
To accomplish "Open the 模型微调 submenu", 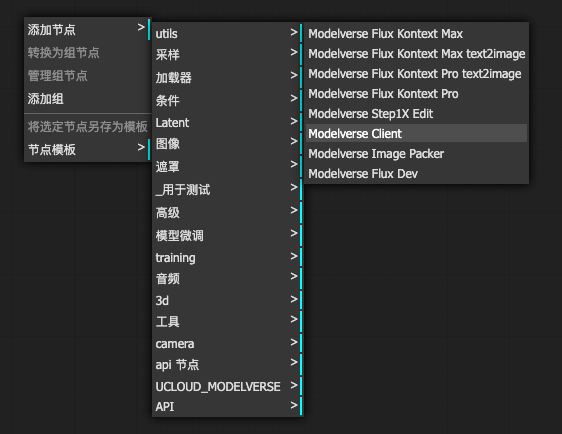I will pyautogui.click(x=228, y=235).
